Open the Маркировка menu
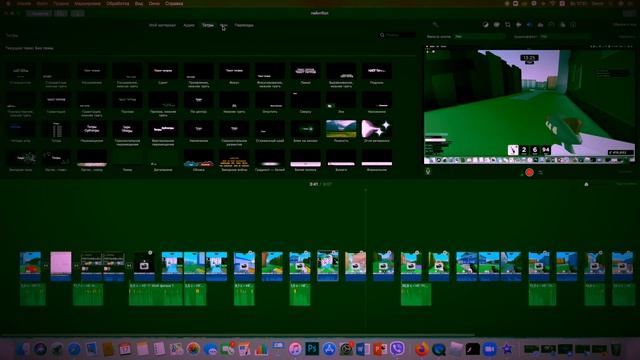 [x=87, y=3]
